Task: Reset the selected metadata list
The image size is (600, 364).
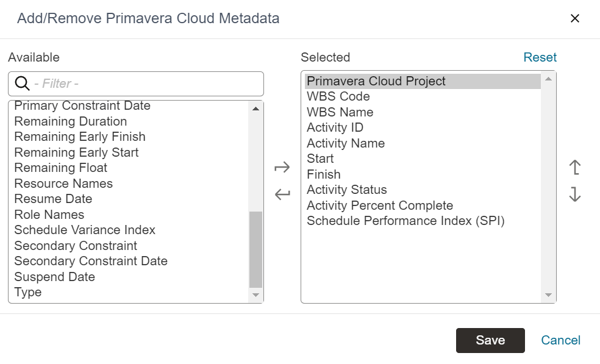Action: (540, 57)
